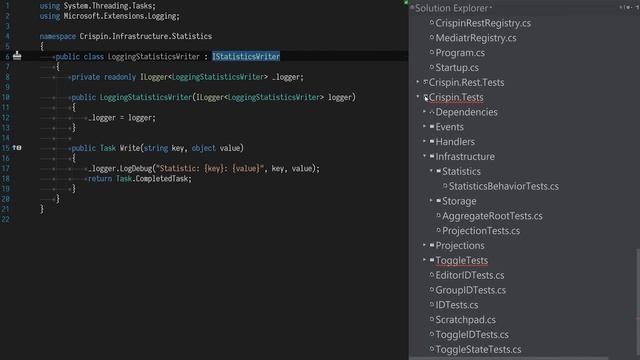Click the file icon beside IDTests.cs

click(431, 304)
